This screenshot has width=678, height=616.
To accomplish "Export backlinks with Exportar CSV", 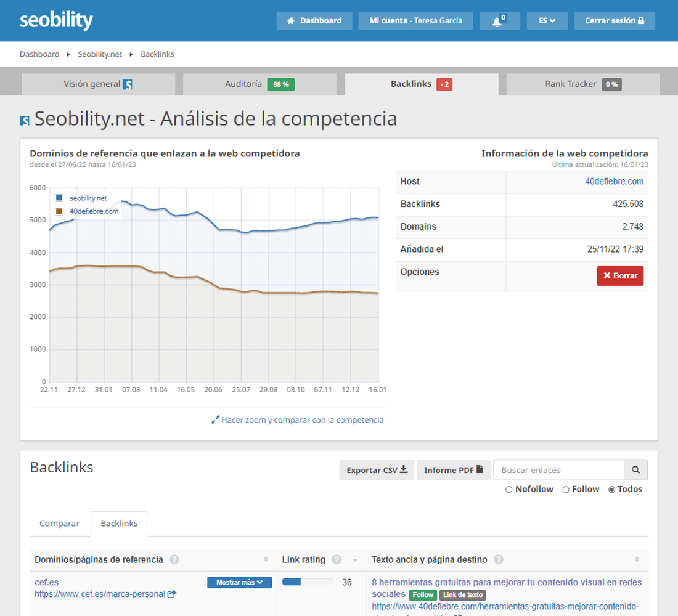I will [x=377, y=470].
